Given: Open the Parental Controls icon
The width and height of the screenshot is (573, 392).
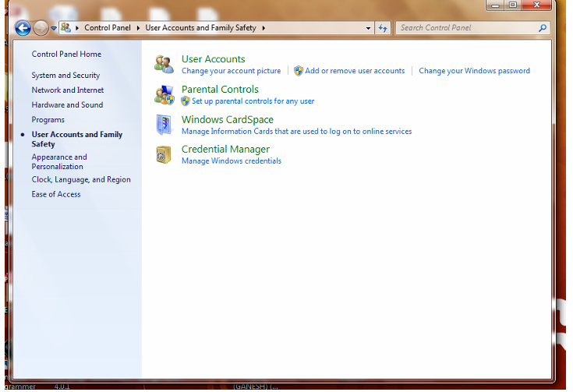Looking at the screenshot, I should (164, 95).
